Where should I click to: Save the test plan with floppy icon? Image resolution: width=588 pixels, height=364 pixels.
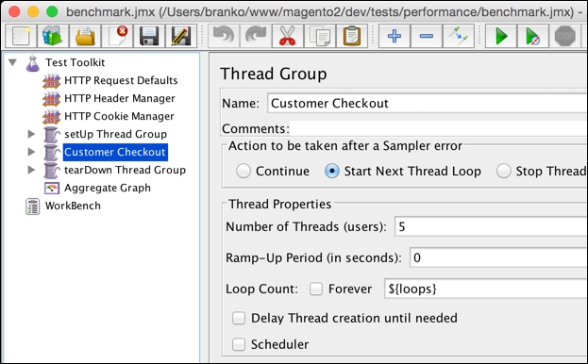tap(149, 37)
